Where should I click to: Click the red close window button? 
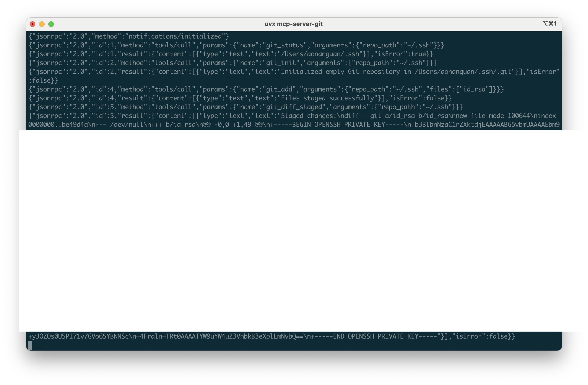click(x=32, y=24)
